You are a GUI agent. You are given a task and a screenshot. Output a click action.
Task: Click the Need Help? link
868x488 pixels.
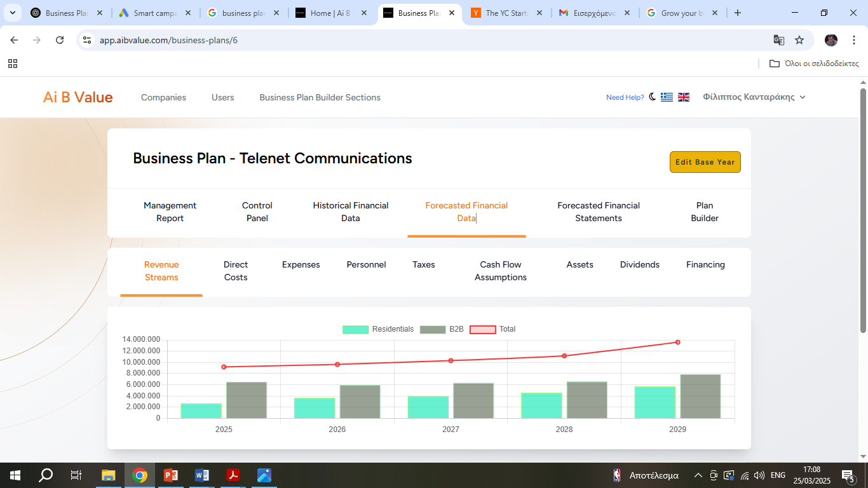tap(625, 97)
